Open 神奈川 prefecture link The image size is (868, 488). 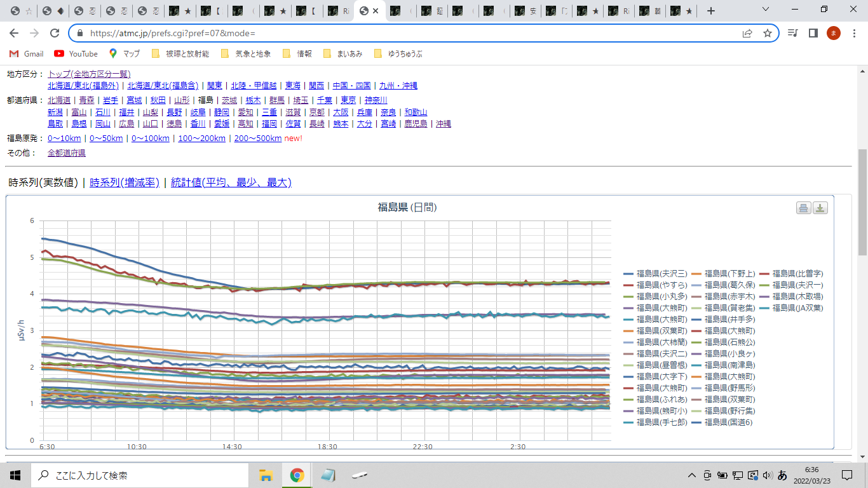[376, 100]
